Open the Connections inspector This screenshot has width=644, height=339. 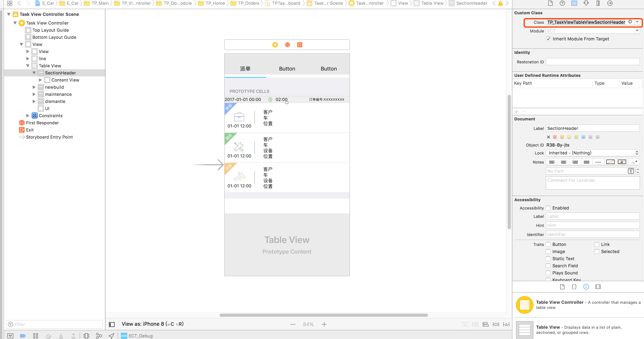coord(610,3)
